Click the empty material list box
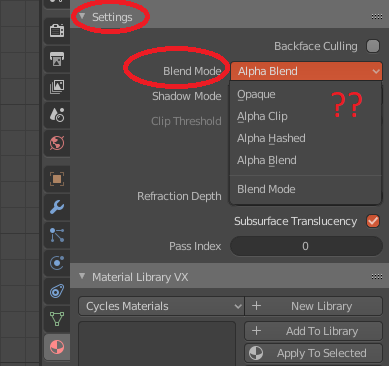This screenshot has width=389, height=366. 157,344
